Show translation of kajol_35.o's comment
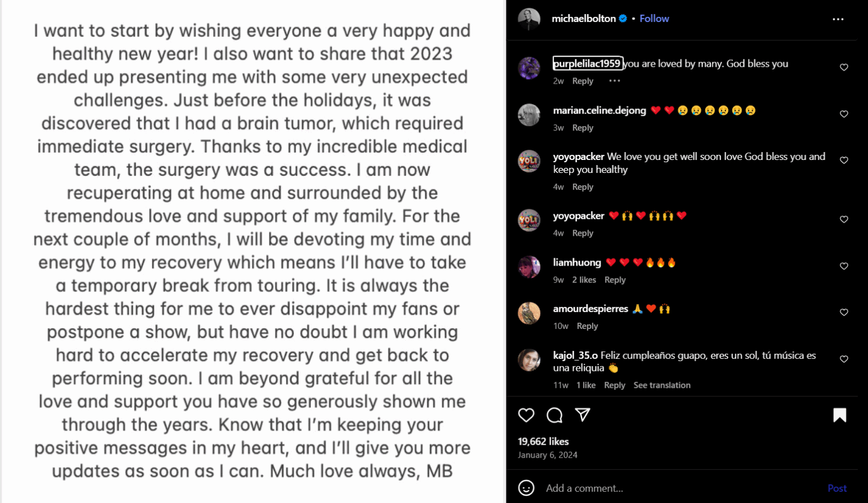 [x=662, y=385]
